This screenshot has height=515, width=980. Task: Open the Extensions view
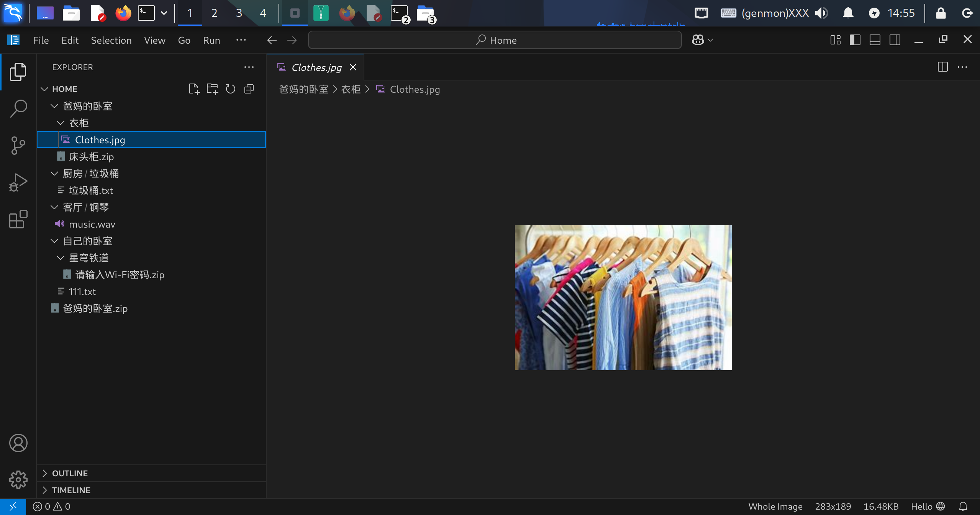click(18, 219)
